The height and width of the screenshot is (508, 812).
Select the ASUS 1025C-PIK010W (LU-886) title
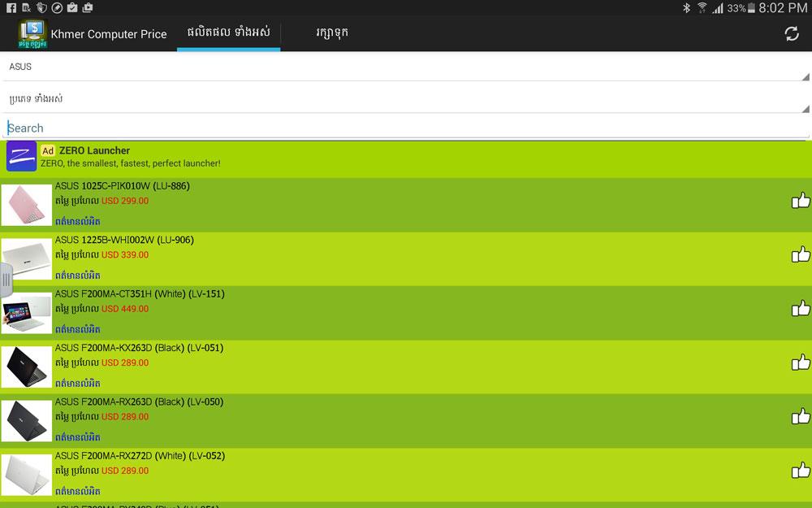click(x=123, y=185)
